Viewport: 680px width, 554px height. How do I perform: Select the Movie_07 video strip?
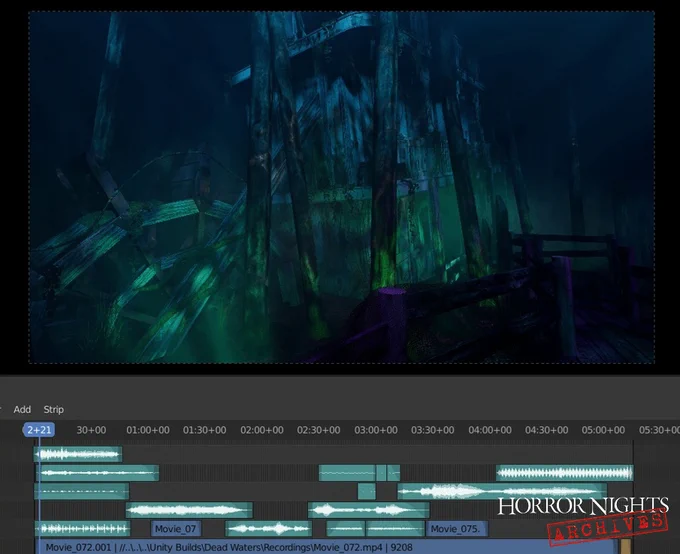(176, 529)
